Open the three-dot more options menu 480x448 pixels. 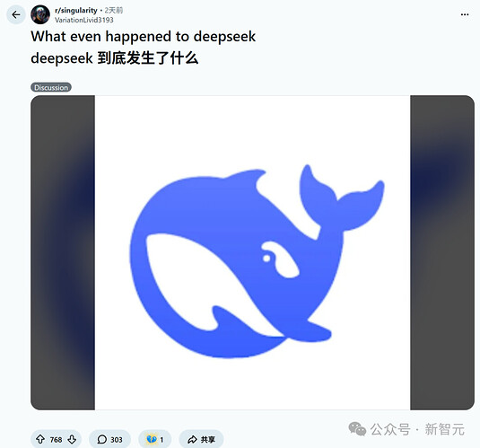tap(465, 14)
